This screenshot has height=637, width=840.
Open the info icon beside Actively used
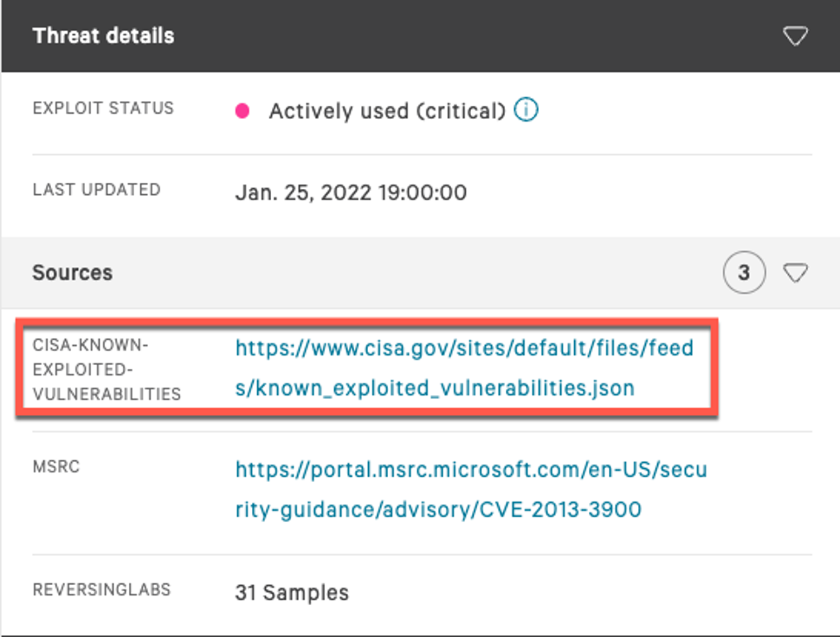coord(526,110)
